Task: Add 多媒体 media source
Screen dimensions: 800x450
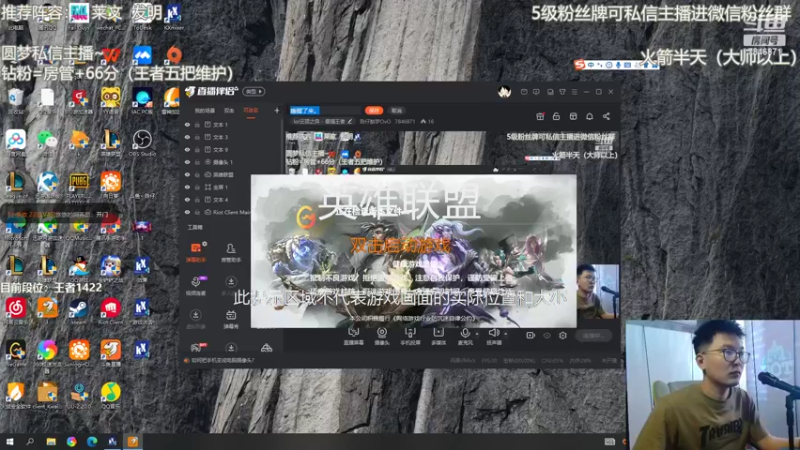Action: [438, 336]
